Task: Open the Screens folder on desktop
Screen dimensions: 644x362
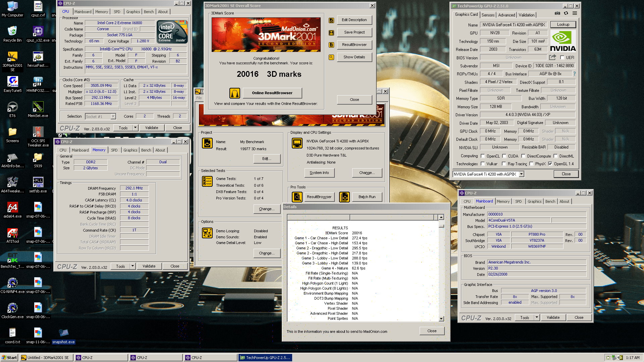Action: [x=12, y=135]
